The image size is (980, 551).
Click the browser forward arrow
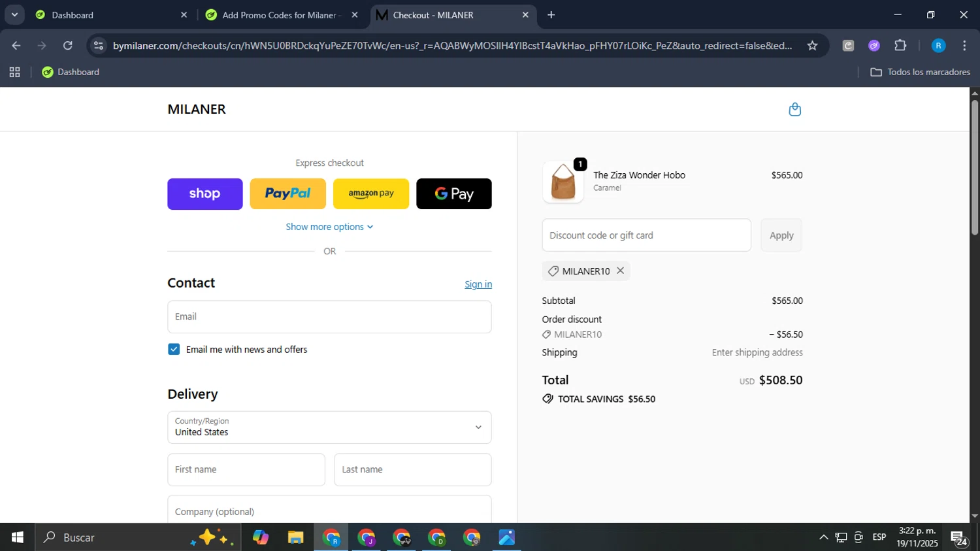pyautogui.click(x=42, y=46)
